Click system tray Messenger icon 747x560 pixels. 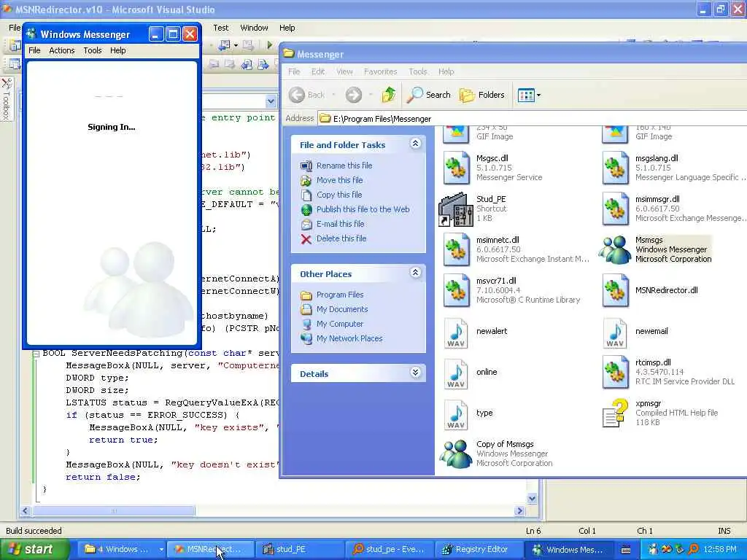(x=652, y=549)
